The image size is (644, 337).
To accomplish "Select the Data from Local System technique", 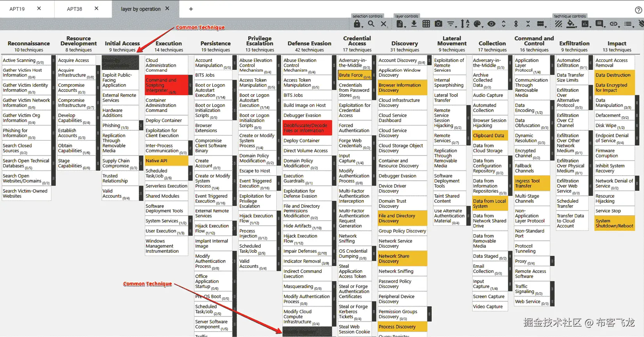I will coord(490,204).
